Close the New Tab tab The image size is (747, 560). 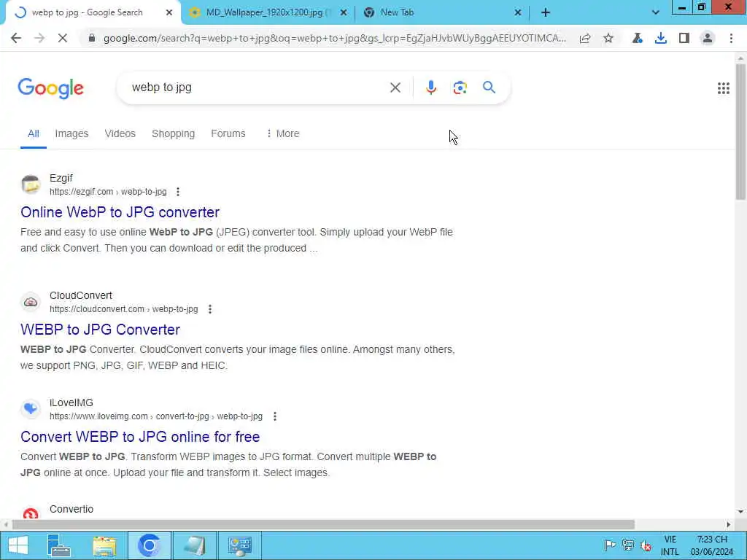click(x=518, y=13)
